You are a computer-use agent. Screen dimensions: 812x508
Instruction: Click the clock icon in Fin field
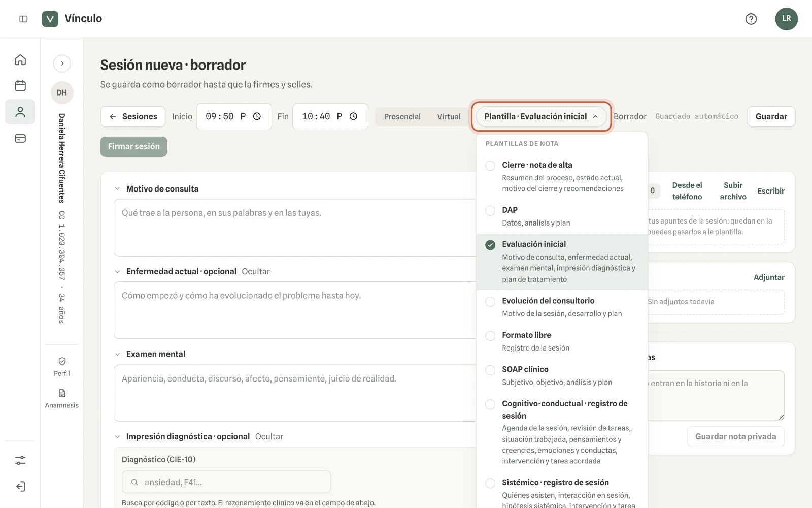353,116
